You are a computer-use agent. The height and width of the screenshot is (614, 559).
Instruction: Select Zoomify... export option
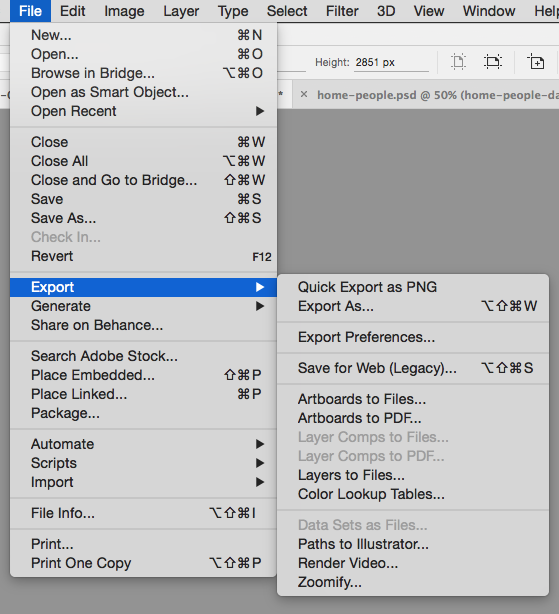[413, 582]
